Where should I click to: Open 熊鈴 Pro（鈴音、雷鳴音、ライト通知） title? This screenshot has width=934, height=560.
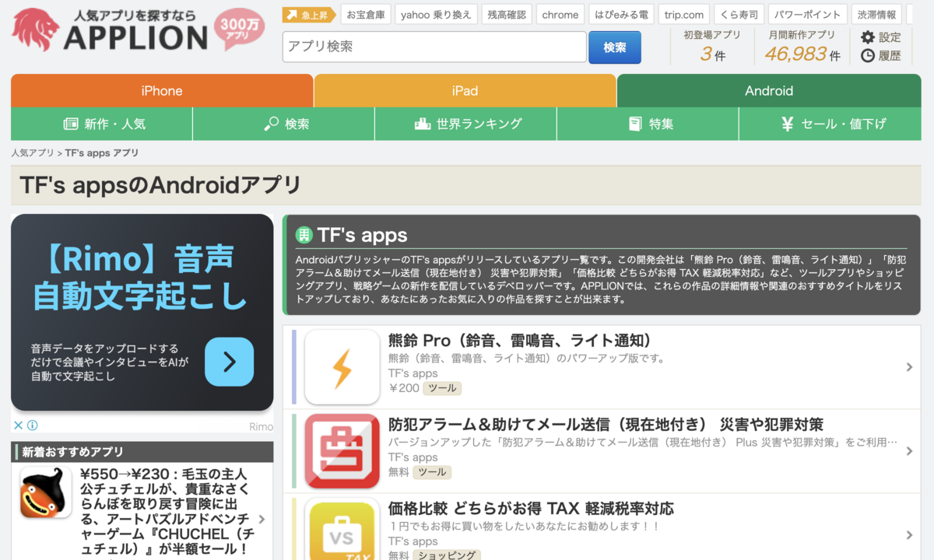(520, 341)
